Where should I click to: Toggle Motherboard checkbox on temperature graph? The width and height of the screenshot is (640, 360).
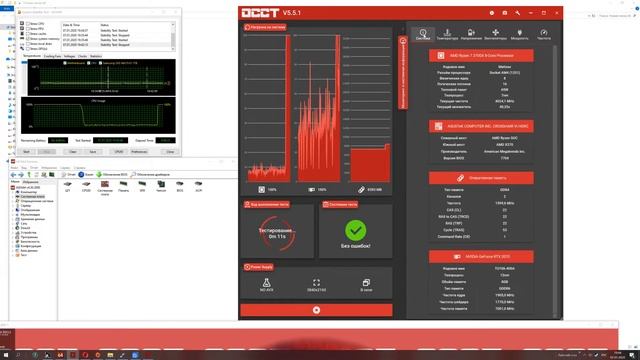(65, 63)
